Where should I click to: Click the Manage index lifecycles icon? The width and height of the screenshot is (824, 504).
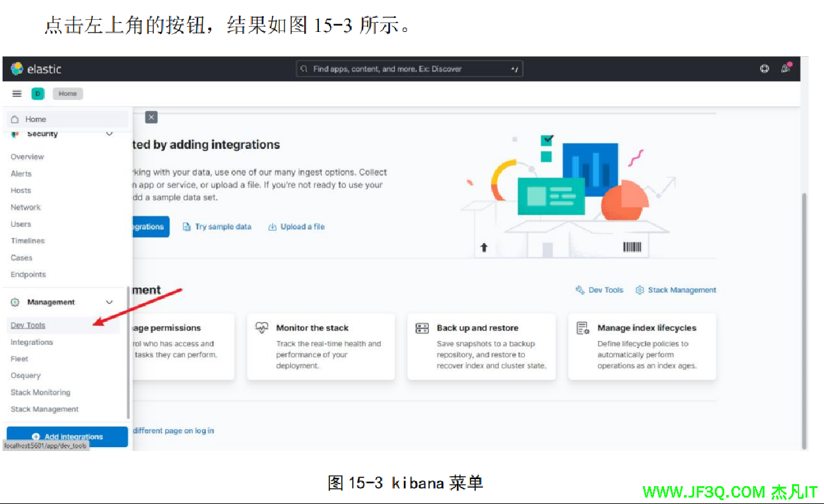pos(582,328)
